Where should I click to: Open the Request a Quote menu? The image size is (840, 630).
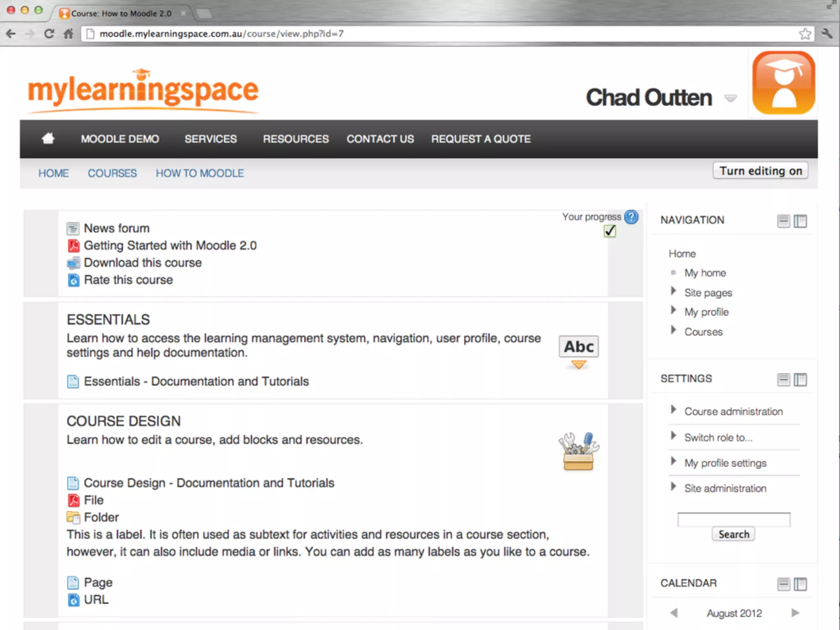[481, 139]
